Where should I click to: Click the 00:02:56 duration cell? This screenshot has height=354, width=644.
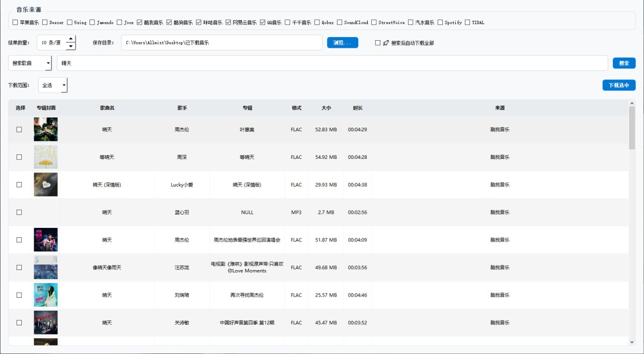coord(358,212)
